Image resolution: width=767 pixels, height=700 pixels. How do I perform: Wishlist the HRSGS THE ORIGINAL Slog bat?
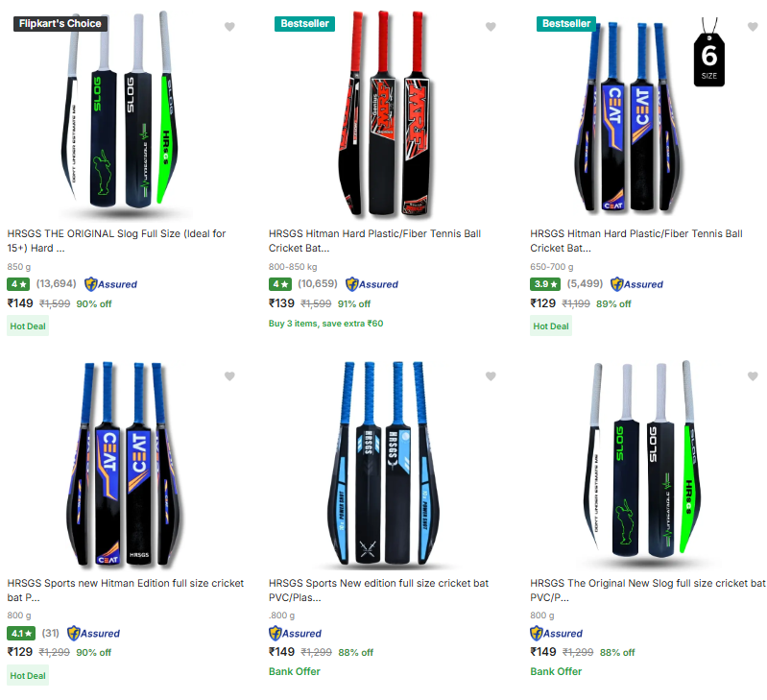[x=229, y=27]
